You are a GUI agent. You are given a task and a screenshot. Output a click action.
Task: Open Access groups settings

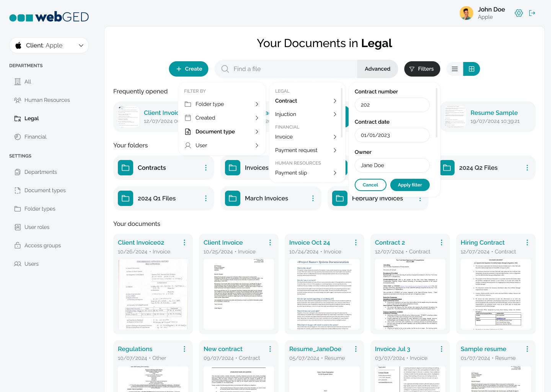(x=38, y=245)
